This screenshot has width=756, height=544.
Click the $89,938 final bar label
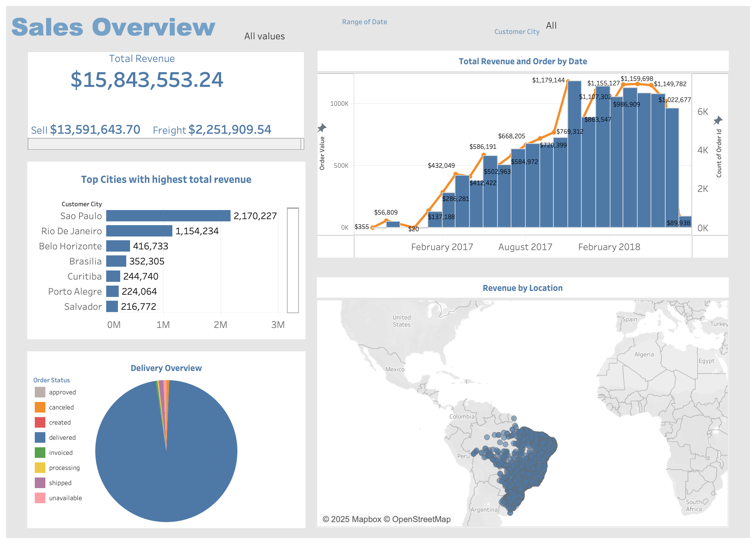click(678, 223)
